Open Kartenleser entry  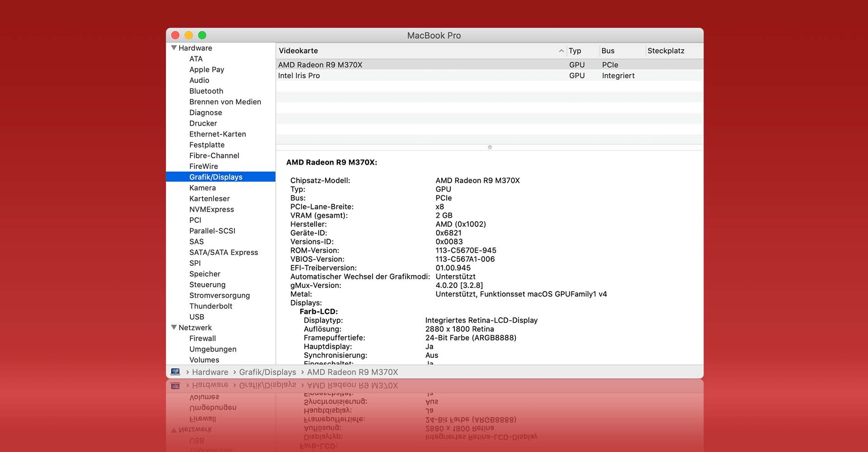[209, 198]
